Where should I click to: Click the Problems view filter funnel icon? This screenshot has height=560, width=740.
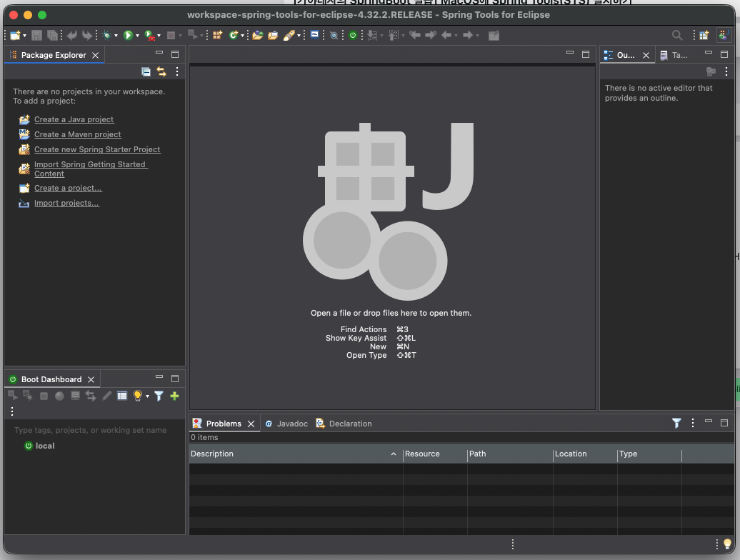click(676, 423)
